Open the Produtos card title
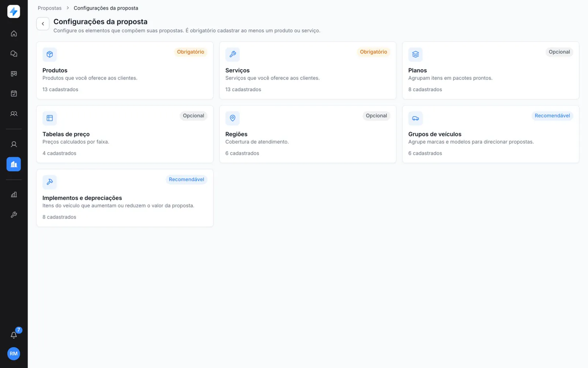Screen dimensions: 588x368 55,70
